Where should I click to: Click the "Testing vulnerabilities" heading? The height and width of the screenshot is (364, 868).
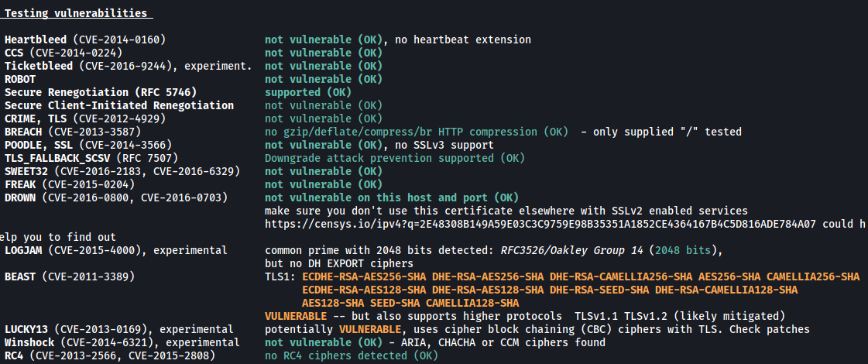pos(76,13)
